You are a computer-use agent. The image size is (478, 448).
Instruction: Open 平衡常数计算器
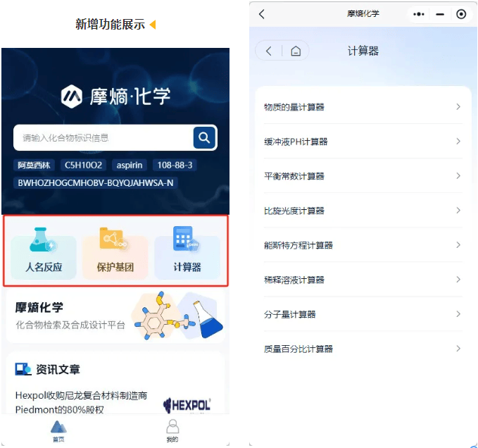tap(363, 175)
